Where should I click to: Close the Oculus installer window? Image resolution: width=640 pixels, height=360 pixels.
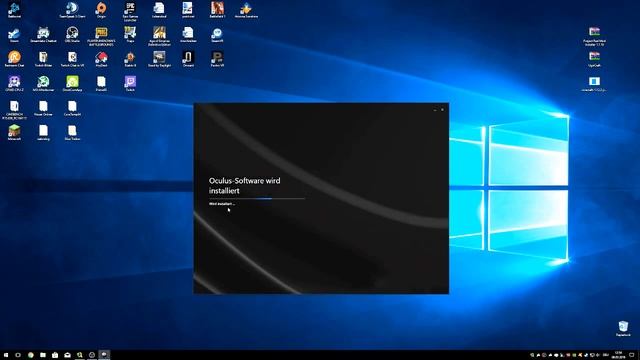pos(442,109)
